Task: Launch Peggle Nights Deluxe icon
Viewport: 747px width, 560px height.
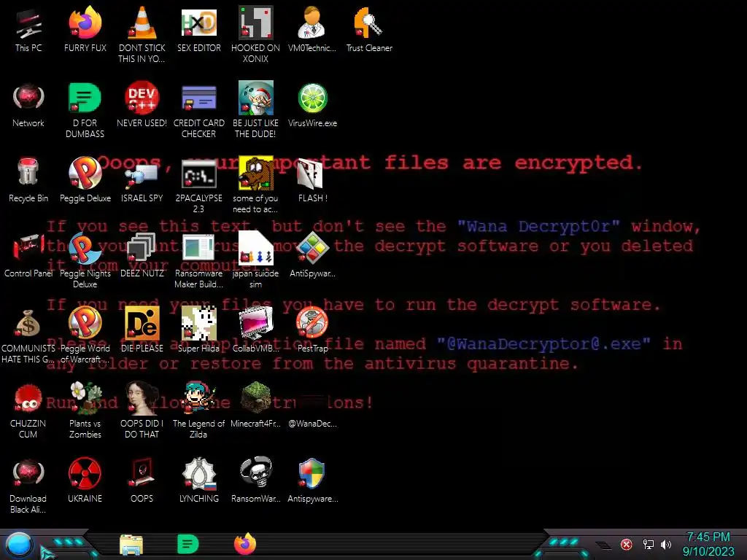Action: click(x=85, y=249)
